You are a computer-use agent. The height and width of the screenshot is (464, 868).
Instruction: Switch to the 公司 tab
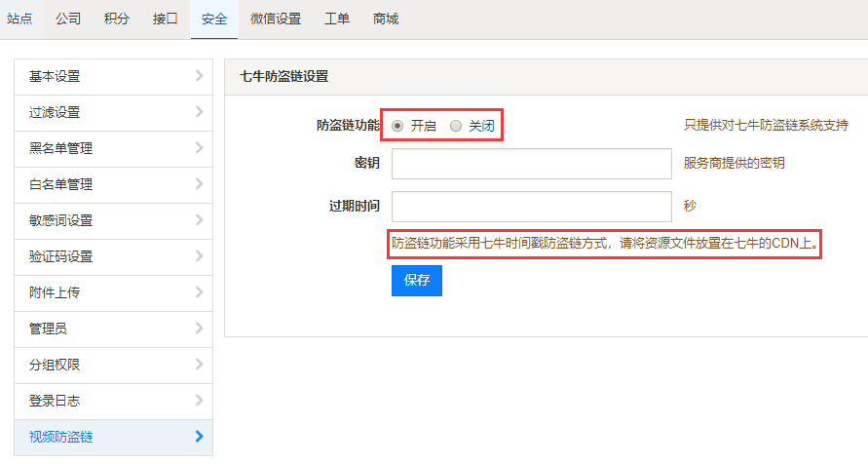[x=68, y=19]
